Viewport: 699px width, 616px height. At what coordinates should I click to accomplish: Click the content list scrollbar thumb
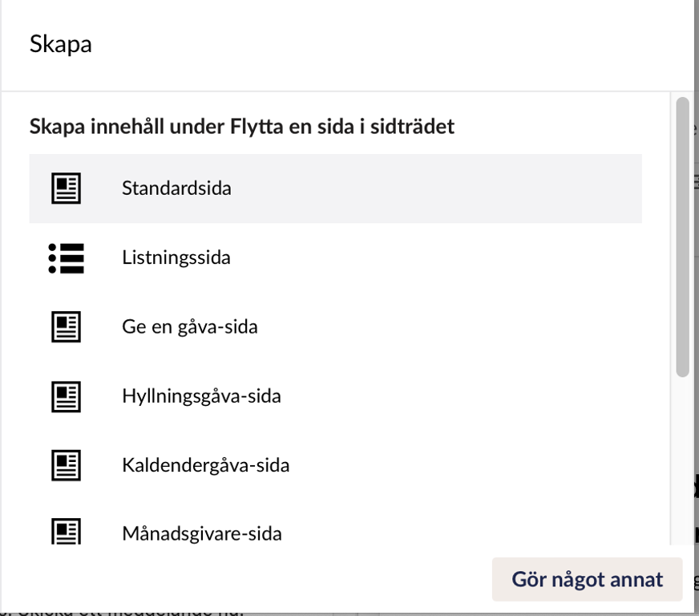[682, 237]
